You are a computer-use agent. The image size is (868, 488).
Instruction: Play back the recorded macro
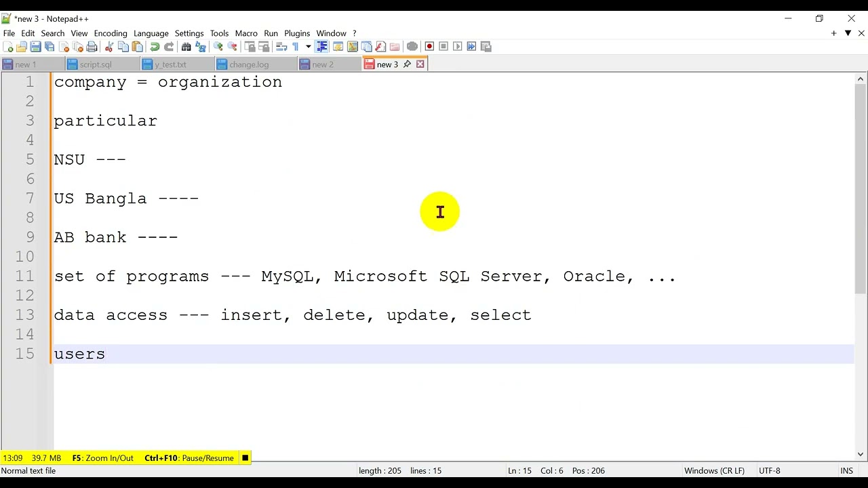pyautogui.click(x=458, y=47)
